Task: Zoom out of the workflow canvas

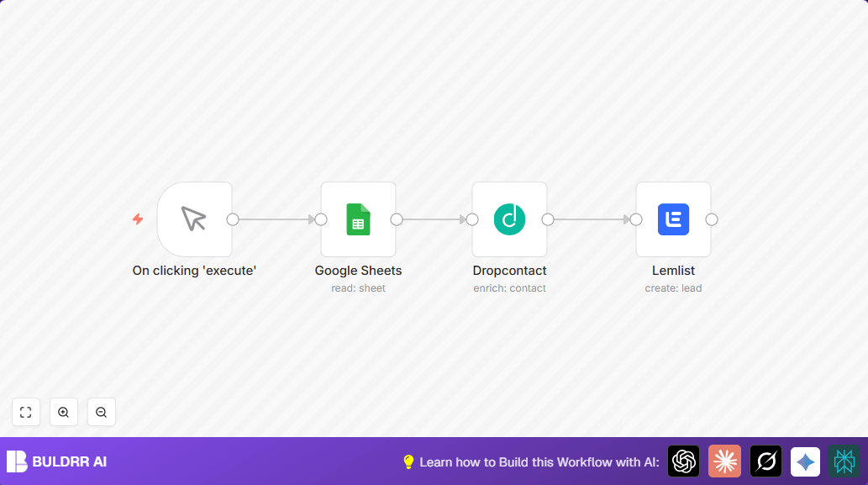Action: pos(102,412)
